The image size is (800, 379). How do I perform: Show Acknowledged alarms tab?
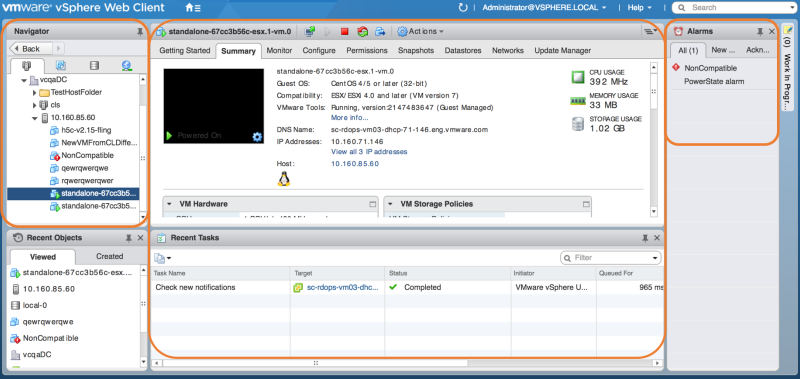coord(758,50)
